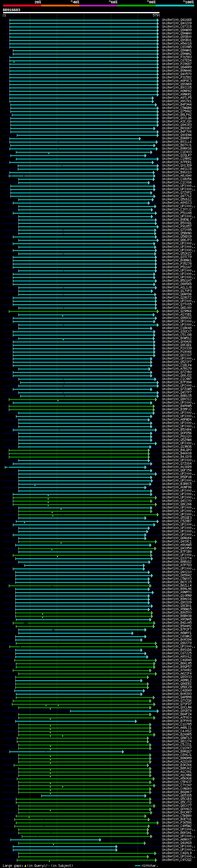
Task: Click the UniRef100_Q65842 label
Action: click(177, 575)
